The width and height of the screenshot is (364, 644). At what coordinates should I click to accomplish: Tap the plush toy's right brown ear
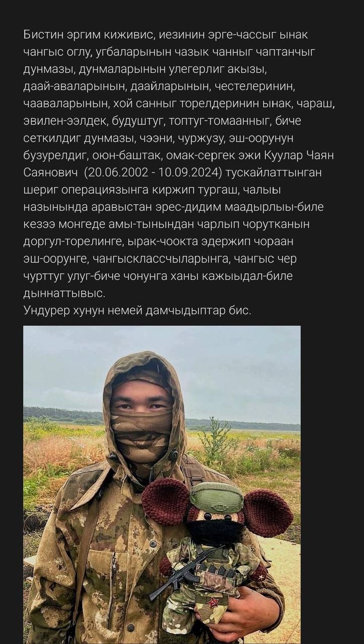pyautogui.click(x=268, y=513)
